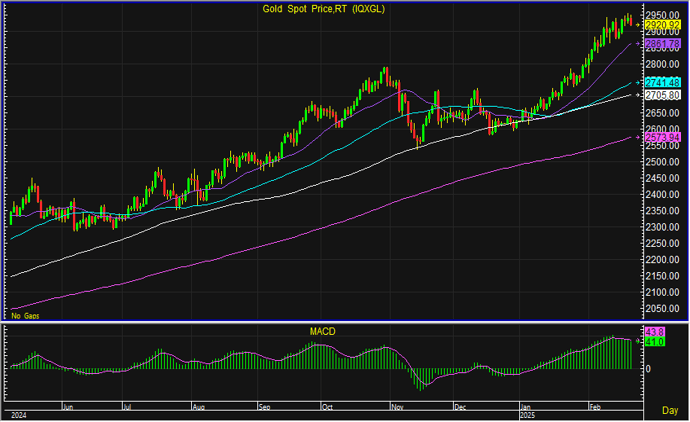Click the No Gaps label
This screenshot has width=690, height=422.
point(24,315)
